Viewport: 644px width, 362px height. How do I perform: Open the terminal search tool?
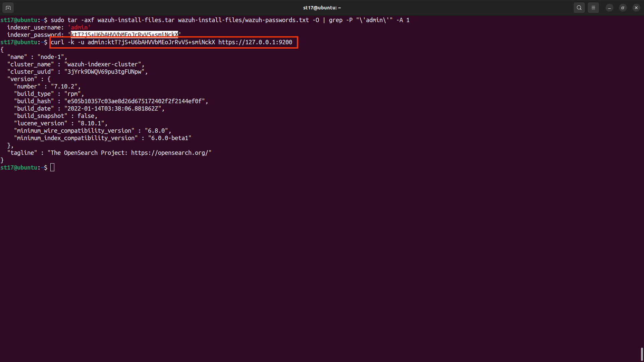(579, 8)
